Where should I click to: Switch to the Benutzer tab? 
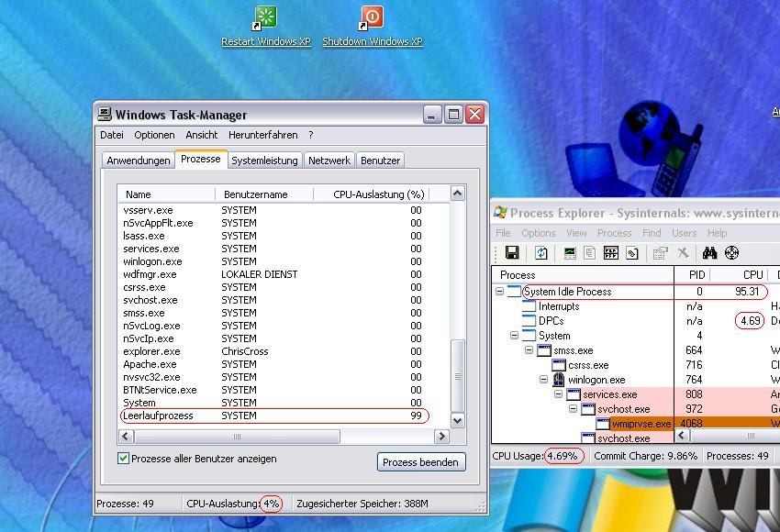tap(381, 161)
